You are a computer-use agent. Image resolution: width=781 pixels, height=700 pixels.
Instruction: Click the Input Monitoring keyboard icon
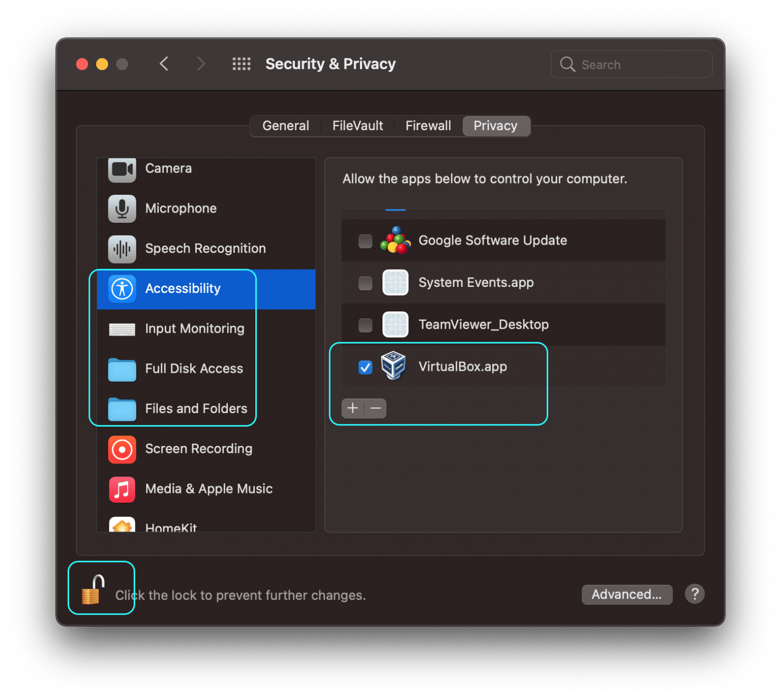[x=122, y=330]
